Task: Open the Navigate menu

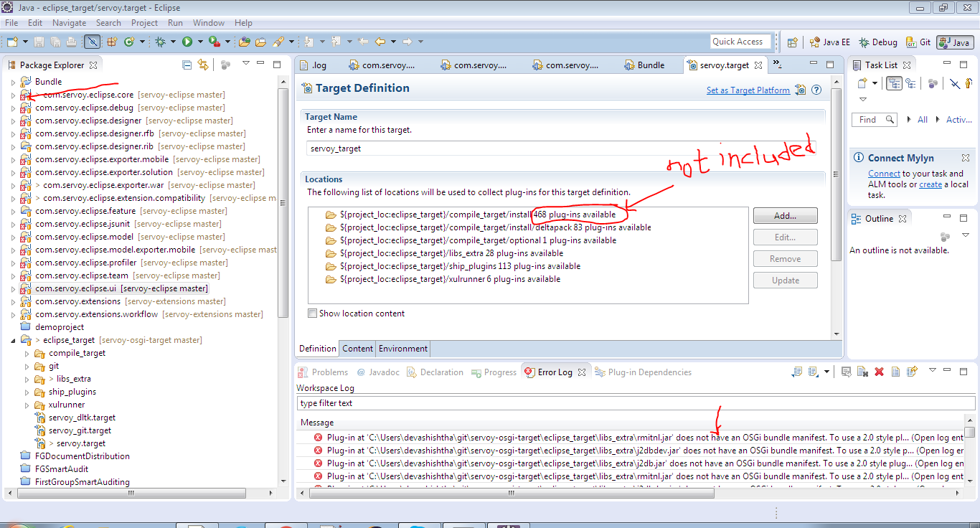Action: (69, 23)
